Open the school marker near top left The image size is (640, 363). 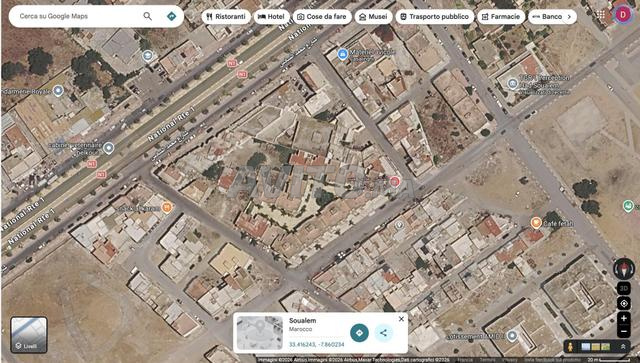(147, 56)
